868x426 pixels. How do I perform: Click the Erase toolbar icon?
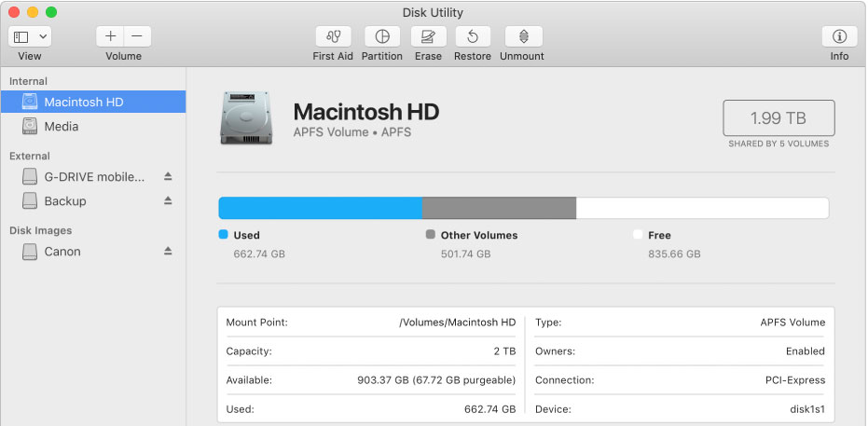[x=429, y=36]
